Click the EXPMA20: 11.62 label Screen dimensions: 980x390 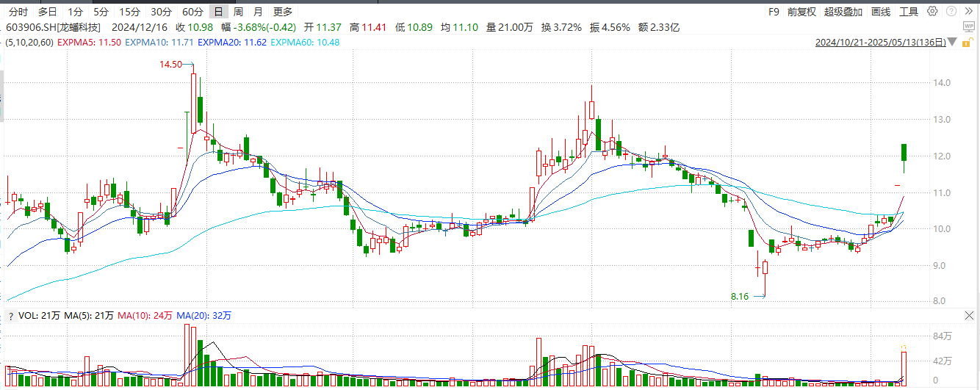232,43
